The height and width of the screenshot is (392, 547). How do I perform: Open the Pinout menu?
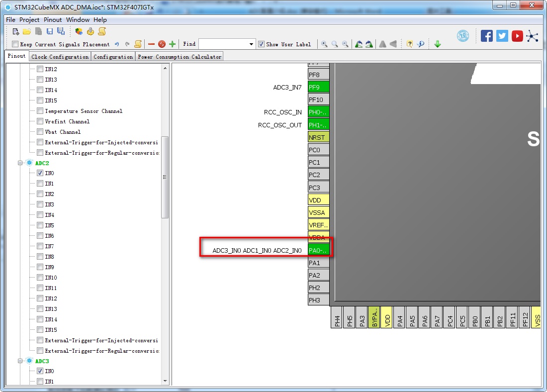53,20
